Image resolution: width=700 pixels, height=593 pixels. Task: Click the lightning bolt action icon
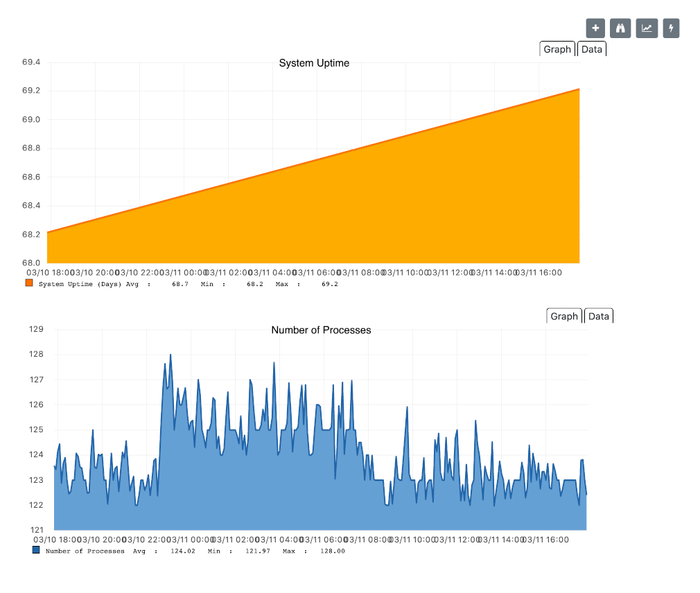[670, 28]
